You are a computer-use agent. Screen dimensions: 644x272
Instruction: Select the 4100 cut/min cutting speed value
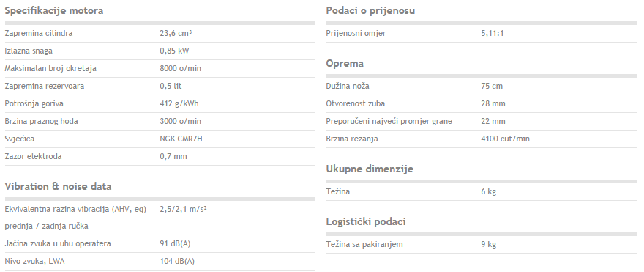505,139
